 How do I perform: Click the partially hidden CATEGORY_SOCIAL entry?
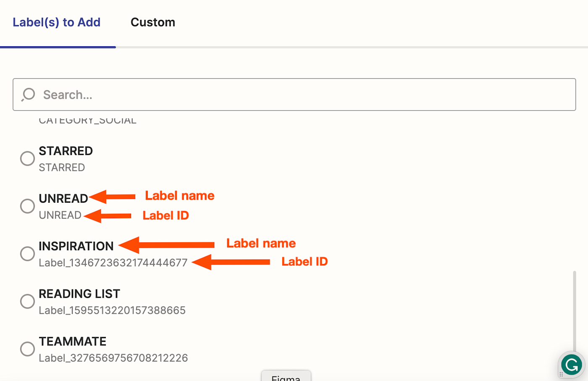click(x=87, y=121)
